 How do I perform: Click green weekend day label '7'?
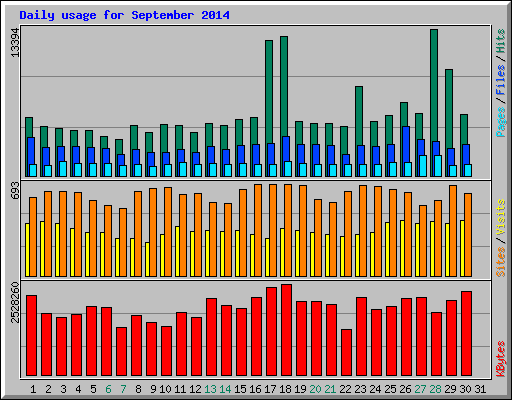(x=123, y=389)
